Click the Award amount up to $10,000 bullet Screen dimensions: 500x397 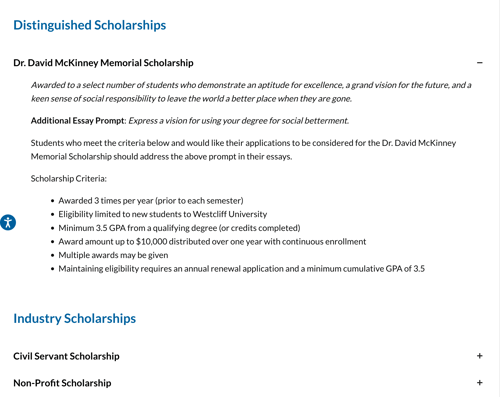click(212, 242)
